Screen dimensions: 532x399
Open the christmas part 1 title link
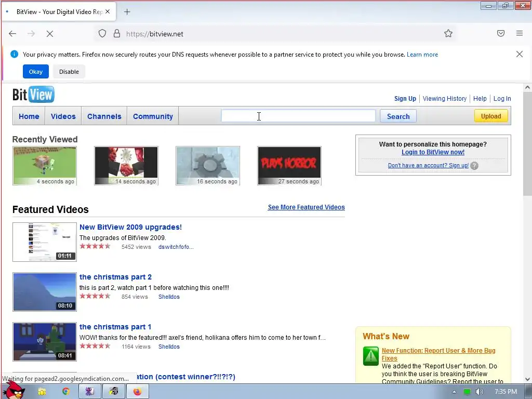click(x=115, y=327)
